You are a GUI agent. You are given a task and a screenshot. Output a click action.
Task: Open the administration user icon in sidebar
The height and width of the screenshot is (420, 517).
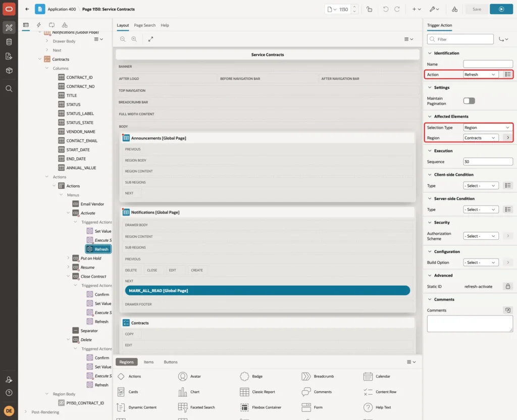click(9, 380)
